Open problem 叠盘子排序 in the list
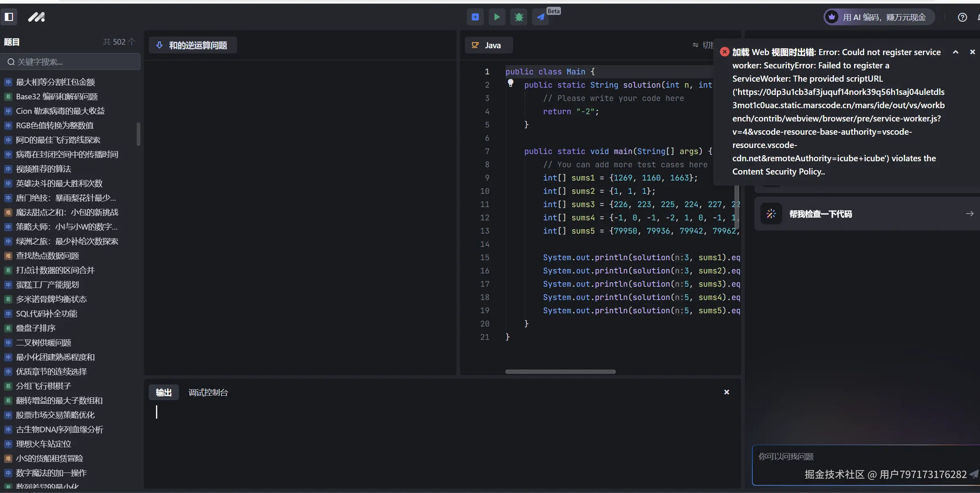 (36, 328)
